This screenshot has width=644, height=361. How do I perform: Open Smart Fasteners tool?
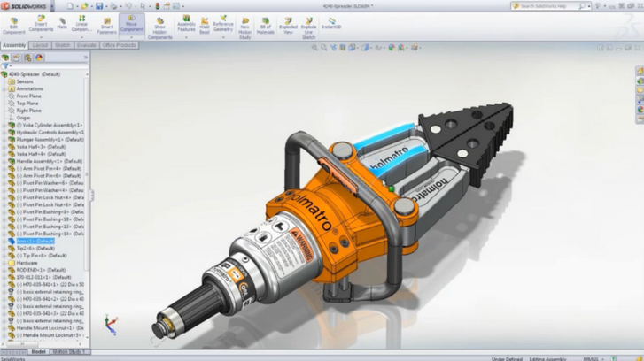click(x=107, y=24)
